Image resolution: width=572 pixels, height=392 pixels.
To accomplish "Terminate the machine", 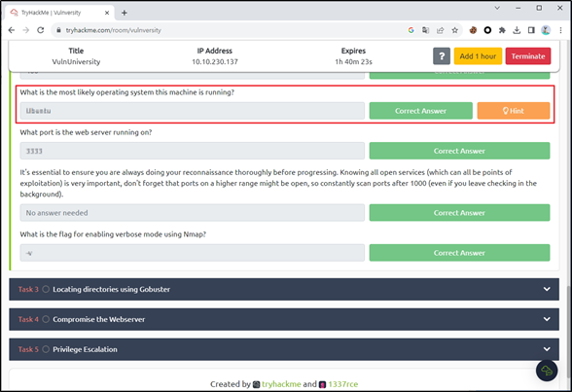I will coord(528,56).
